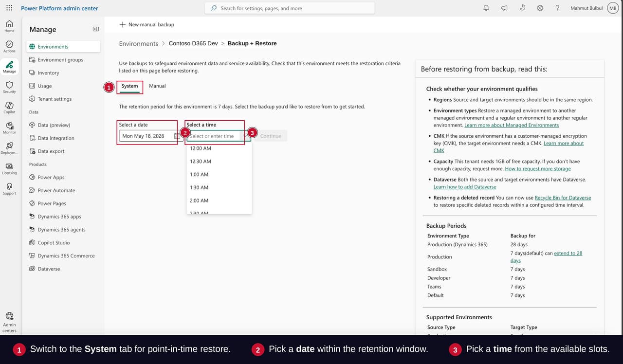This screenshot has width=623, height=364.
Task: Open Support in the left rail
Action: click(9, 189)
